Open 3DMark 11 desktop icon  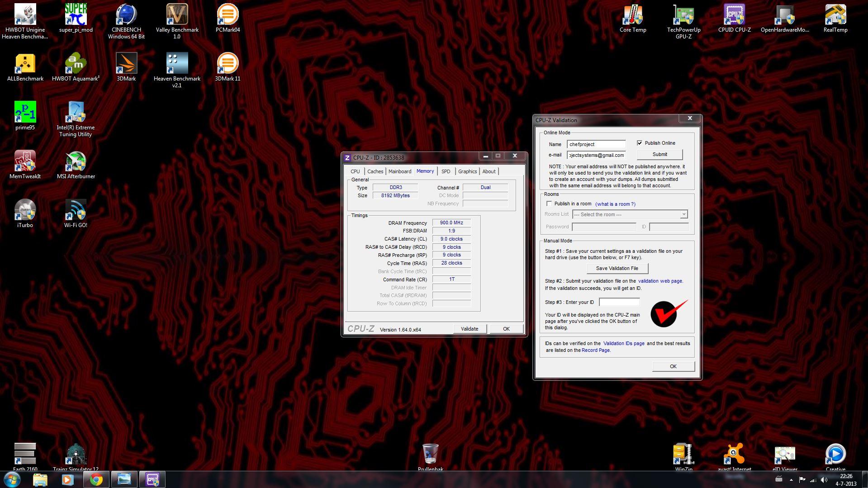click(228, 67)
